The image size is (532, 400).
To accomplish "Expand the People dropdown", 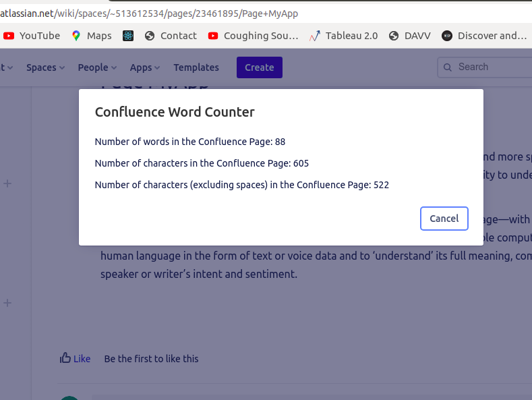I will (x=97, y=67).
